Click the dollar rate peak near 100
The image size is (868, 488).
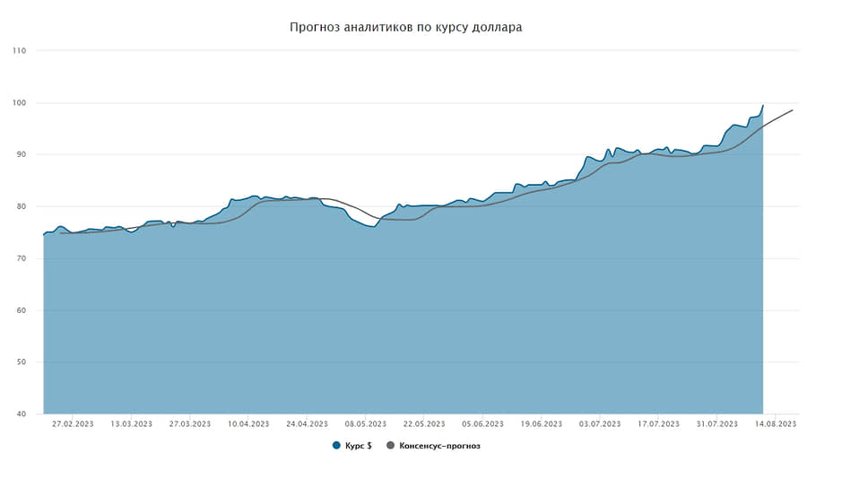(763, 105)
